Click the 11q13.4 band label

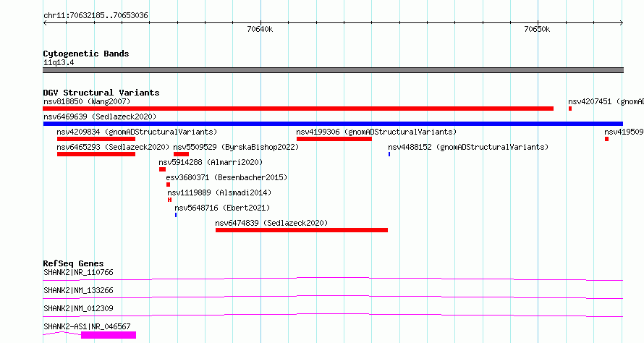59,62
